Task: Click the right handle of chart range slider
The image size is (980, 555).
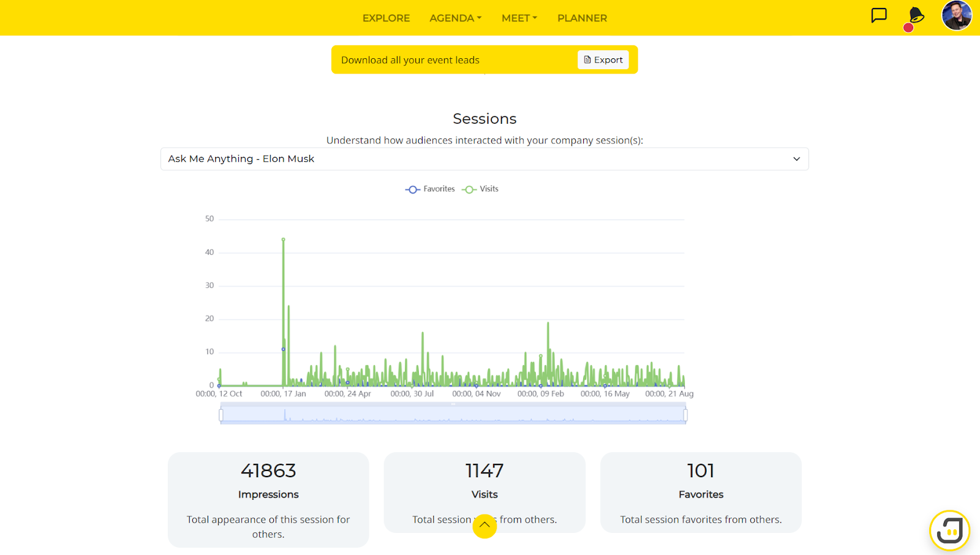Action: (685, 415)
